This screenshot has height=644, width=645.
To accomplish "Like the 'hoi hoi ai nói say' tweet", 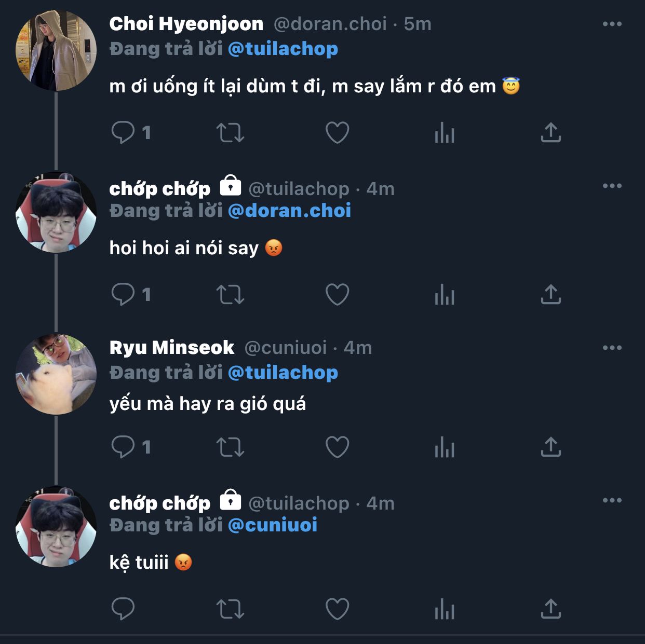I will click(337, 294).
